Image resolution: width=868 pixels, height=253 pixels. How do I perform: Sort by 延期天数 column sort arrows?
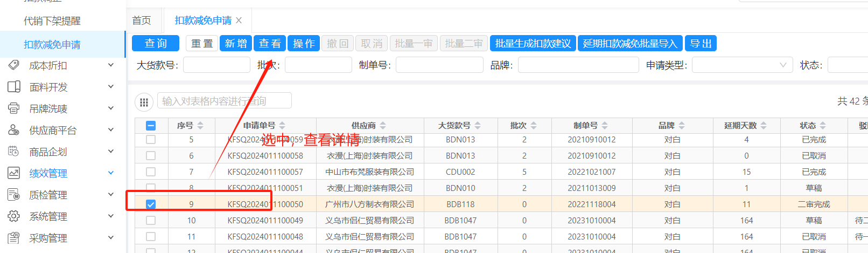coord(764,126)
